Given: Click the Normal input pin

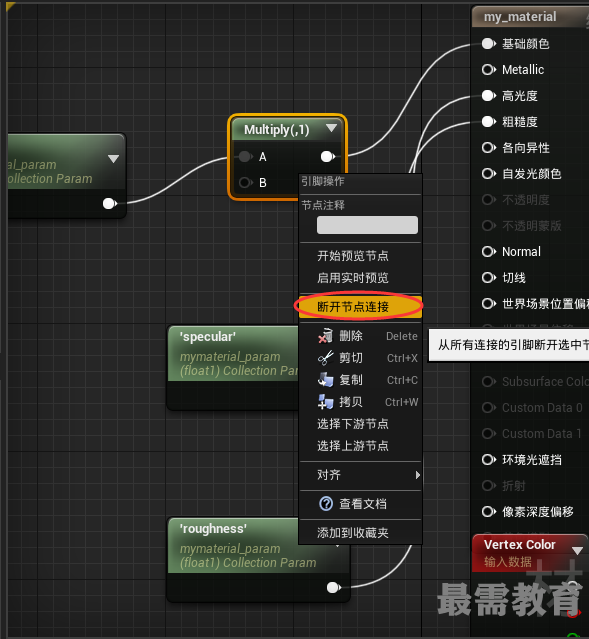Looking at the screenshot, I should coord(488,251).
